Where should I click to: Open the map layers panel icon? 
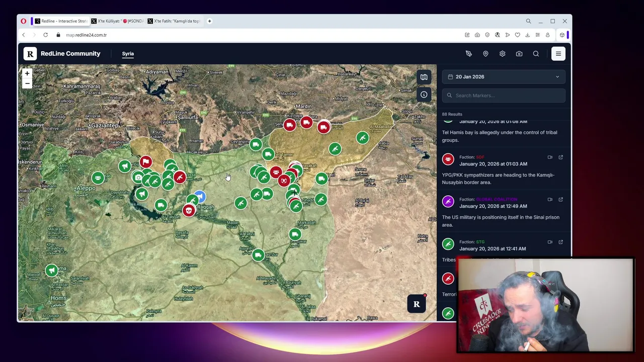(x=424, y=77)
